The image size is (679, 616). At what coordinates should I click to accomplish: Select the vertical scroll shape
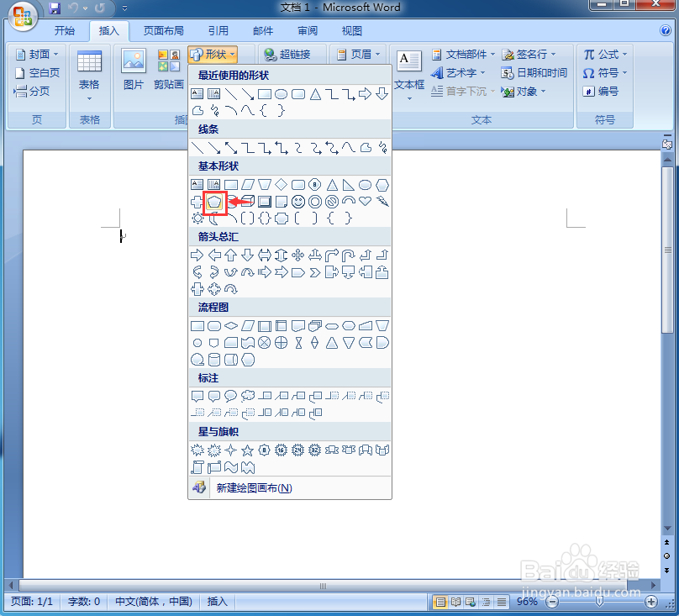[197, 467]
